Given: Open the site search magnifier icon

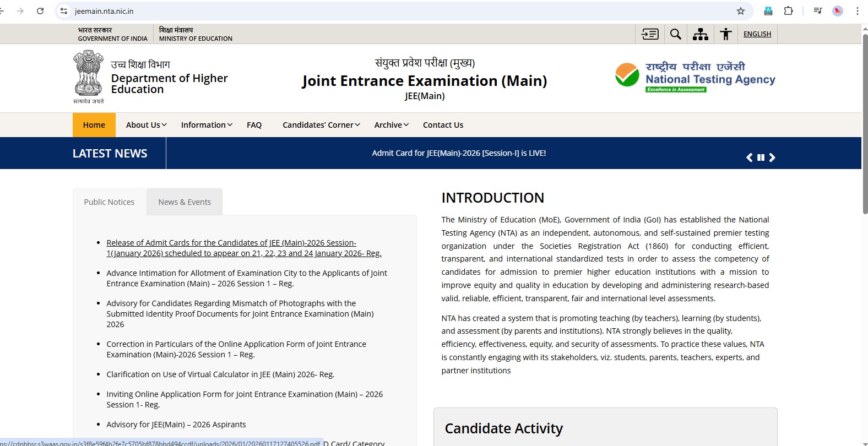Looking at the screenshot, I should pos(675,34).
